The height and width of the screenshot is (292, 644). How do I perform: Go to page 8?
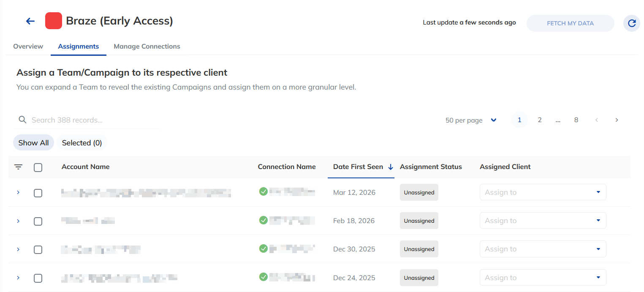click(576, 120)
